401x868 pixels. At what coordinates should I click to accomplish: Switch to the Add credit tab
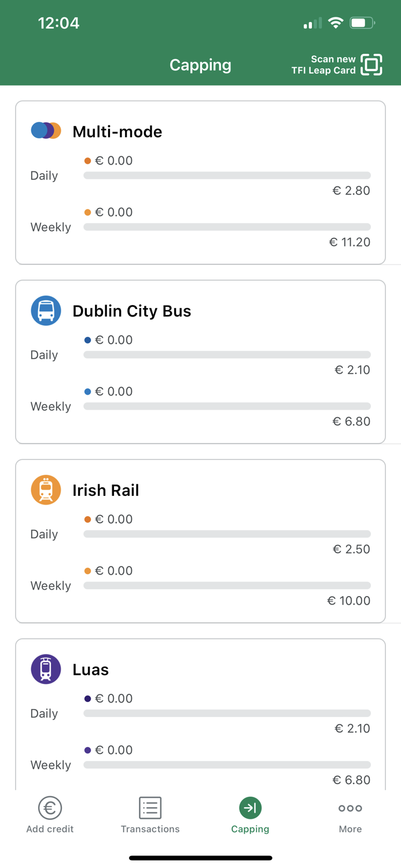pos(50,829)
